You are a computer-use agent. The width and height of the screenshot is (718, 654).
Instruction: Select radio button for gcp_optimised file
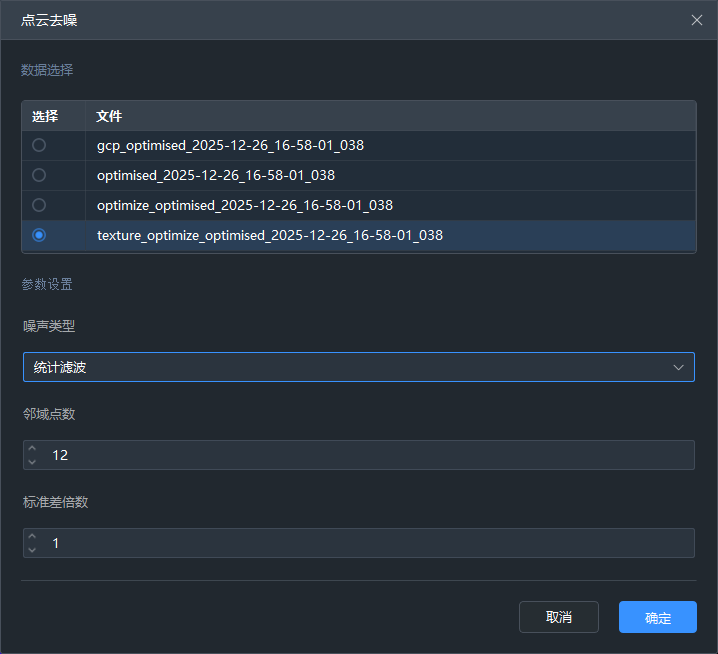39,145
